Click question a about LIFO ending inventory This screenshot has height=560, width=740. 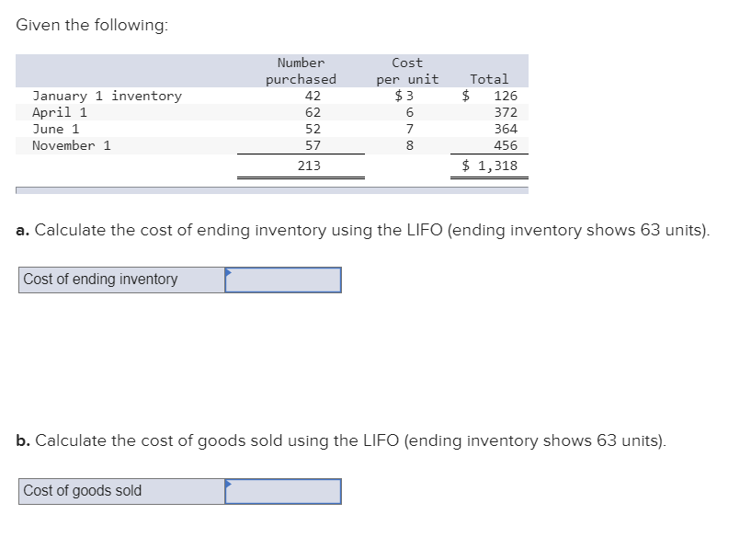point(363,230)
